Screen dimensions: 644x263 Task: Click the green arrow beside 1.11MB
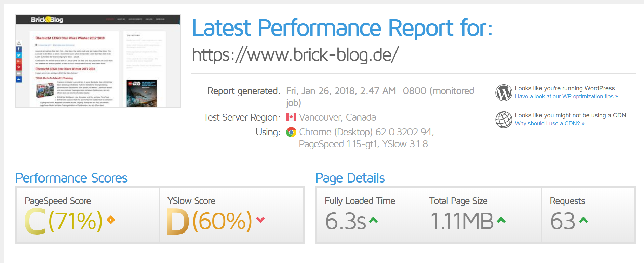(501, 220)
